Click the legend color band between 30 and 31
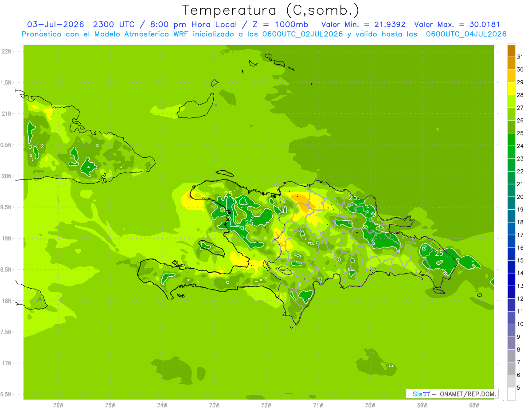Screen dimensions: 532x411 [511, 63]
